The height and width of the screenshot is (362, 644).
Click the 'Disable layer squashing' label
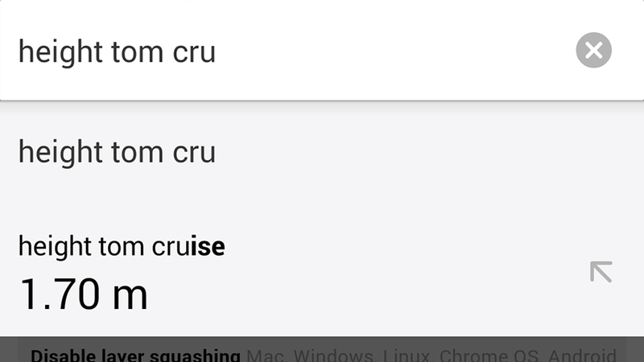135,356
